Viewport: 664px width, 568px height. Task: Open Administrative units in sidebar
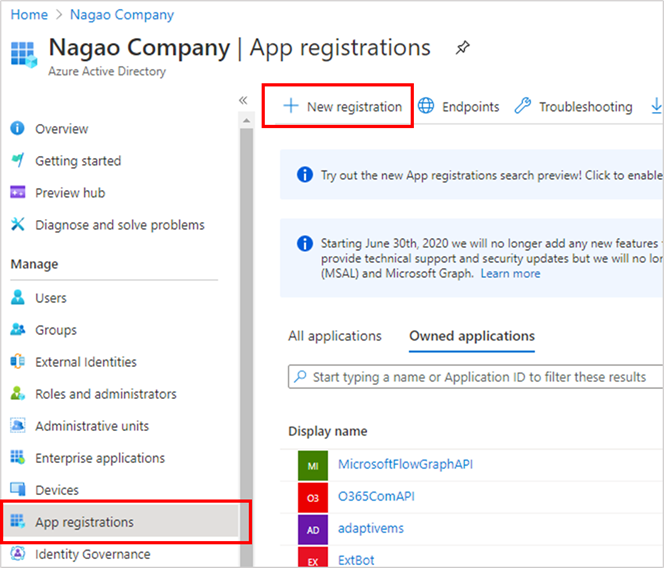point(92,426)
